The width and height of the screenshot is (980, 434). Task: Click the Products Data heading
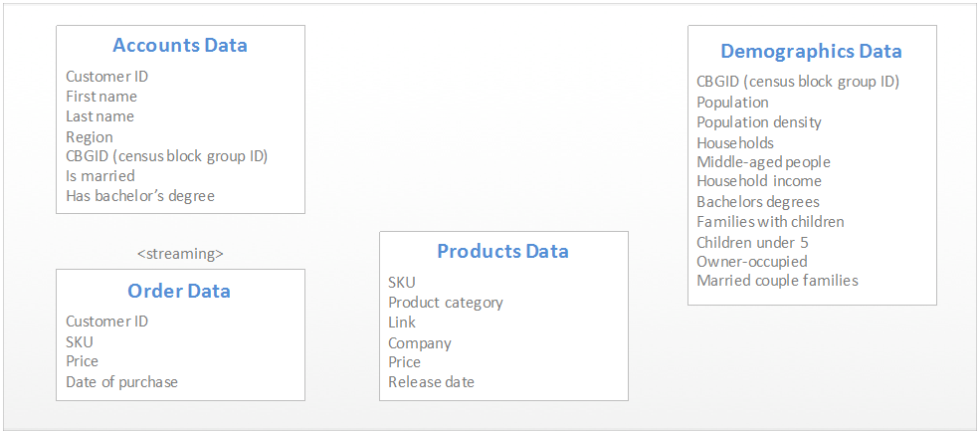pyautogui.click(x=503, y=251)
